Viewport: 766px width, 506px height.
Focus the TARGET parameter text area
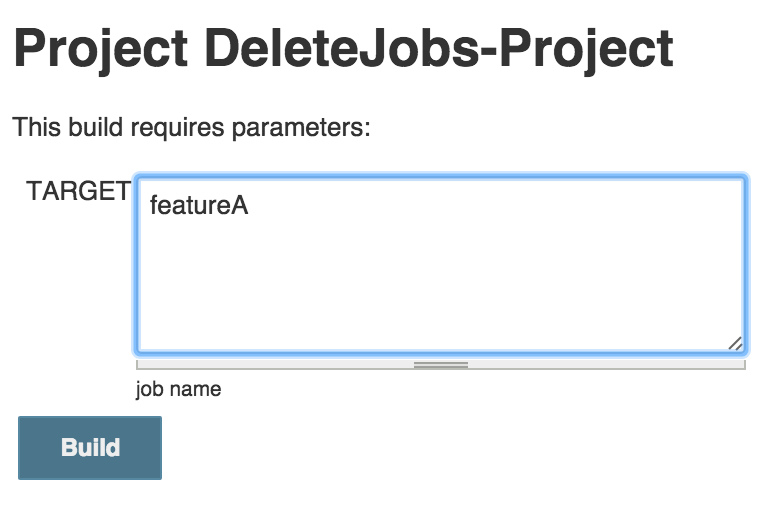pyautogui.click(x=441, y=265)
